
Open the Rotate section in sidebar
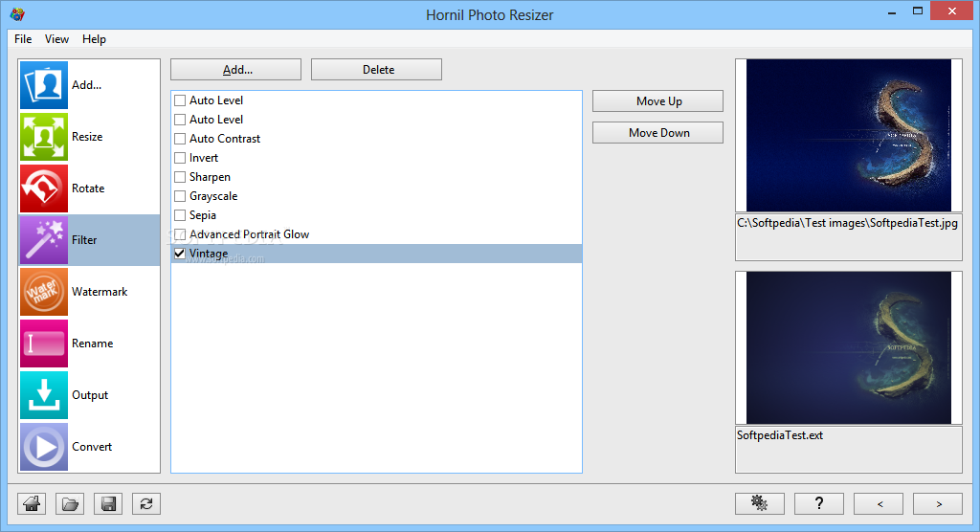89,188
